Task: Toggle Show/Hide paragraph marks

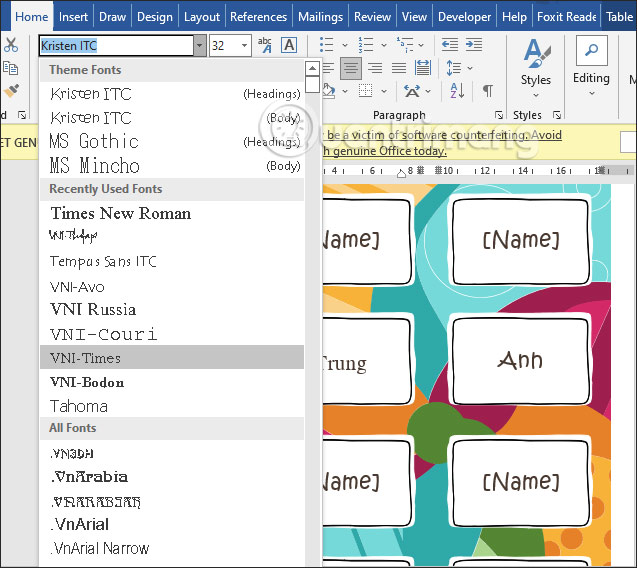Action: [488, 91]
